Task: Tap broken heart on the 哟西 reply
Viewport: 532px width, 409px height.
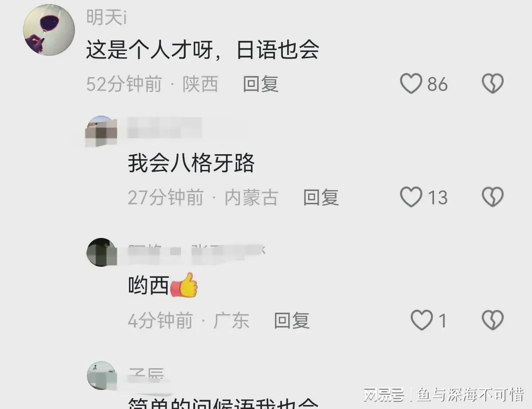Action: pyautogui.click(x=493, y=320)
